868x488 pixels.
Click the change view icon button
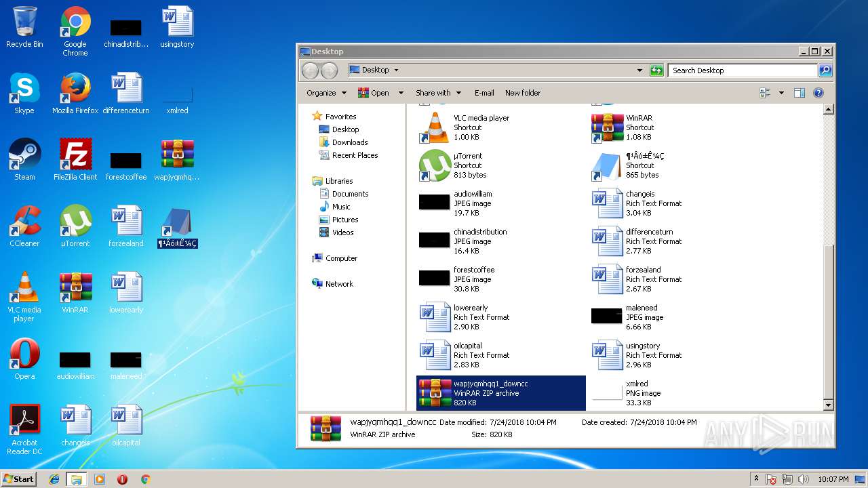766,93
